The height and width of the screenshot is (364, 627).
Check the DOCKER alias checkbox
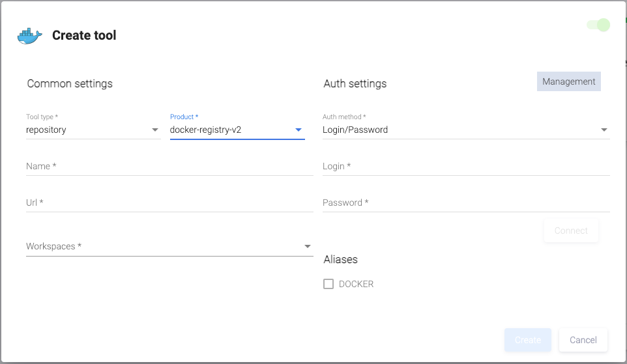[x=328, y=284]
